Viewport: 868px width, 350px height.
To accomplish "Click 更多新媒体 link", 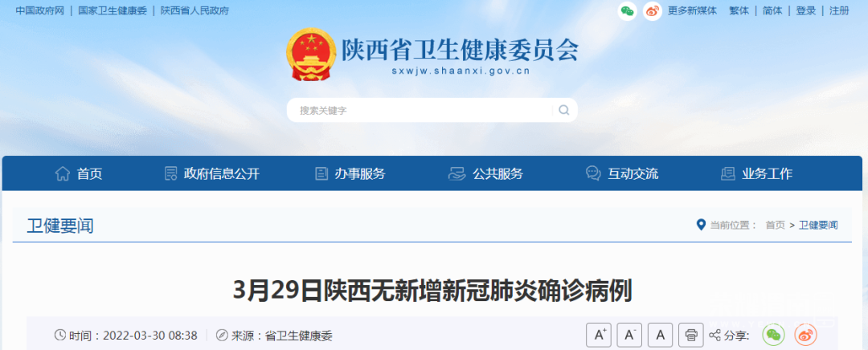I will [x=692, y=10].
